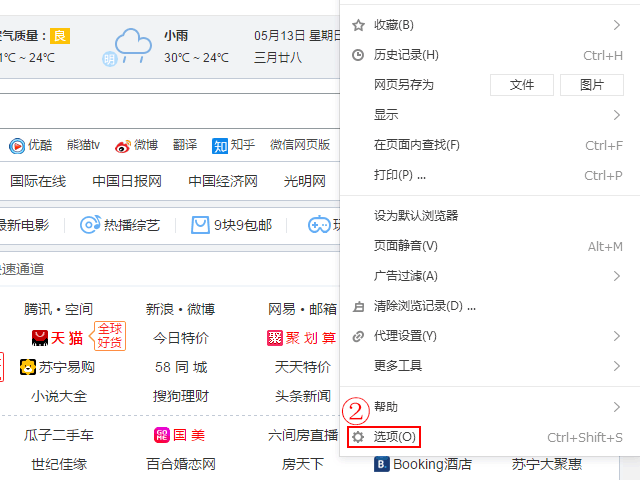Screen dimensions: 640x480
Task: Open the 百合婚恋网 link
Action: 181,464
